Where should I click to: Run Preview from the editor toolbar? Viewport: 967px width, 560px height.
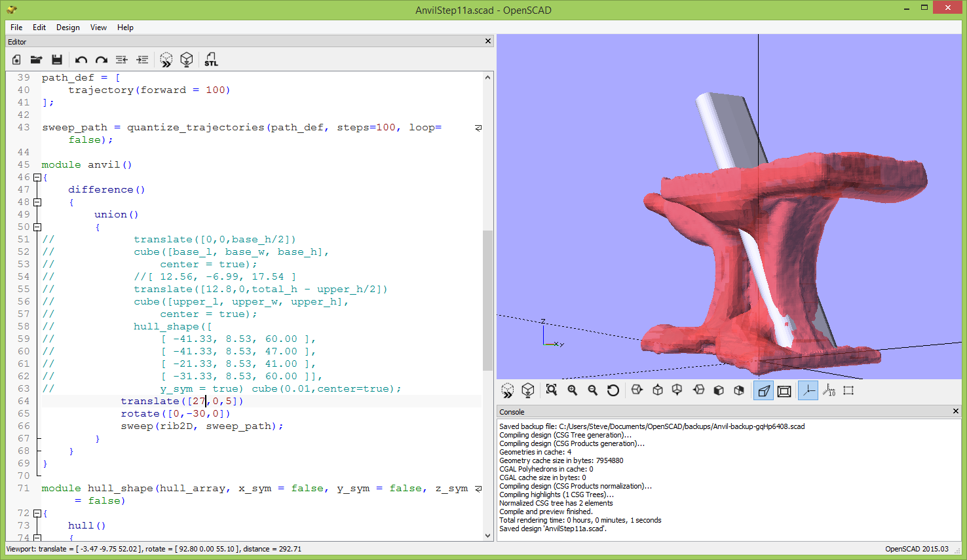tap(166, 60)
